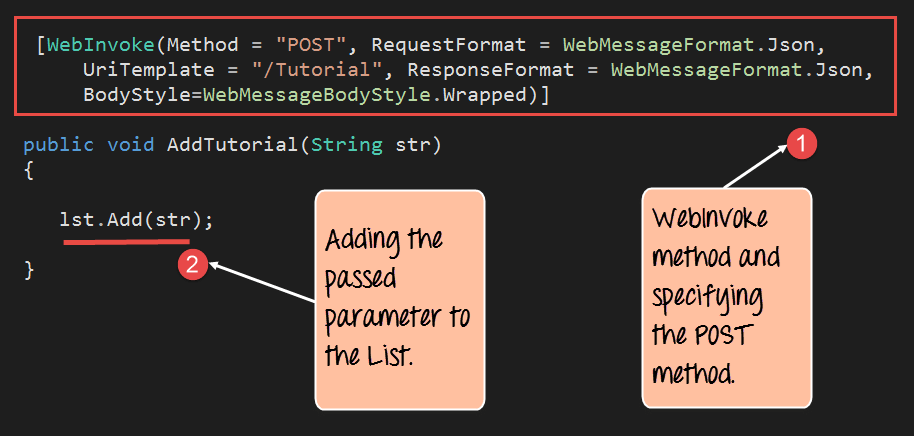914x436 pixels.
Task: Click the red underline beneath lst.Add
Action: tap(125, 242)
